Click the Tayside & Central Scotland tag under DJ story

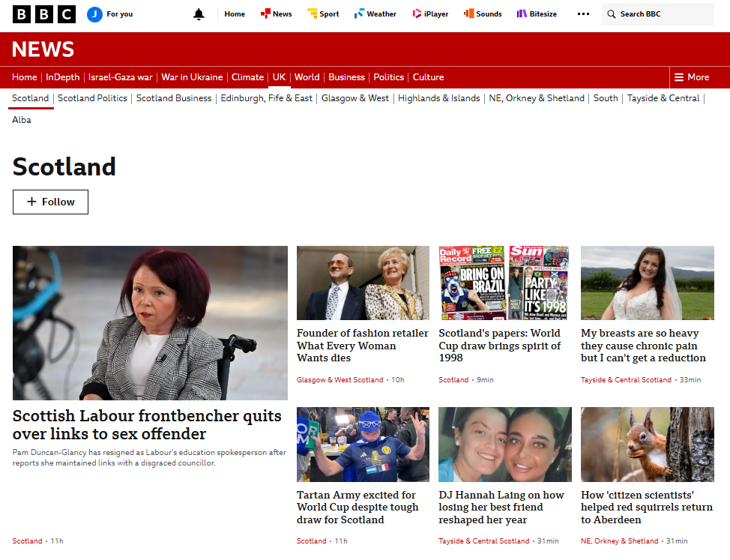click(x=483, y=541)
